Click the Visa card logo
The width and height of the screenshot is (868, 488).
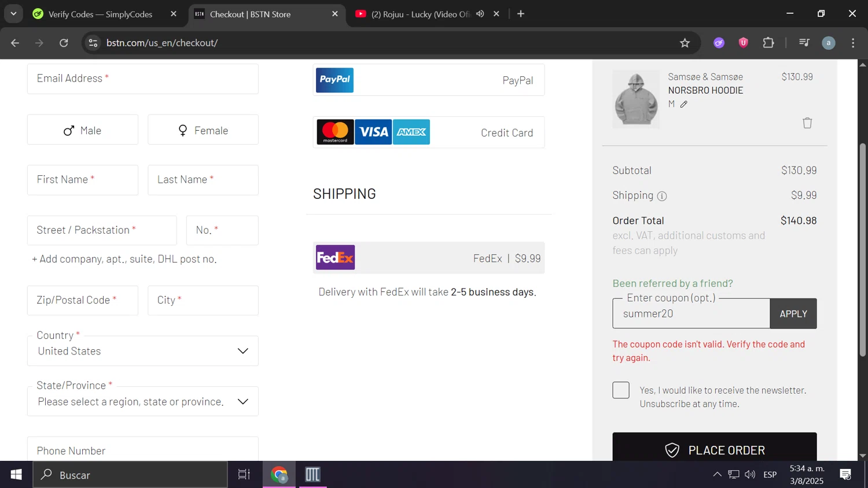point(373,132)
